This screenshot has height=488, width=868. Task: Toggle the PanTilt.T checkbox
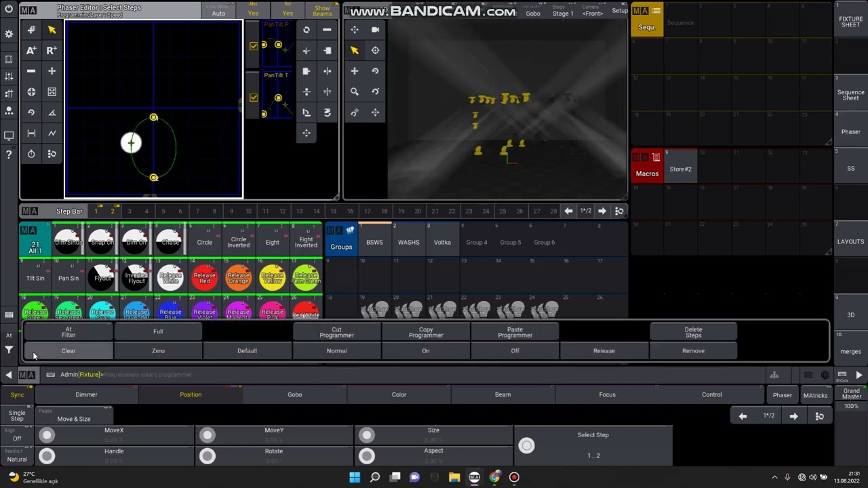254,98
